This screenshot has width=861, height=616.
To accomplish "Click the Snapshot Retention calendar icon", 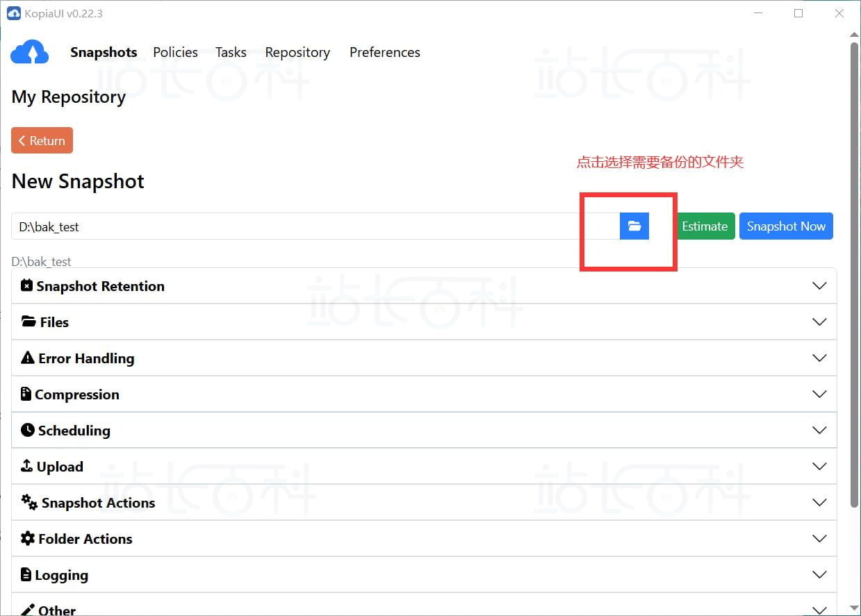I will coord(26,285).
